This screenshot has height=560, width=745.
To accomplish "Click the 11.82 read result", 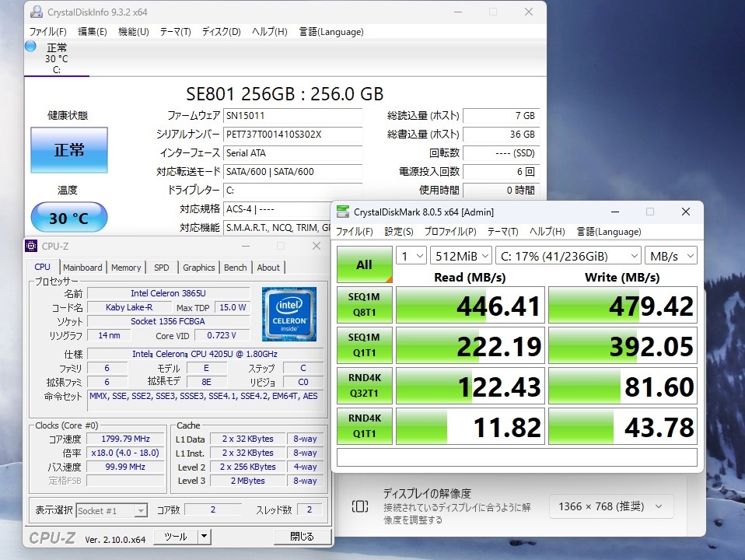I will point(470,426).
